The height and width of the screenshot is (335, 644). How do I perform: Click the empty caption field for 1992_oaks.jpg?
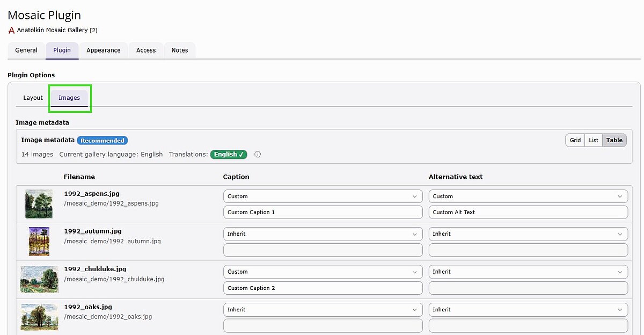(x=323, y=325)
